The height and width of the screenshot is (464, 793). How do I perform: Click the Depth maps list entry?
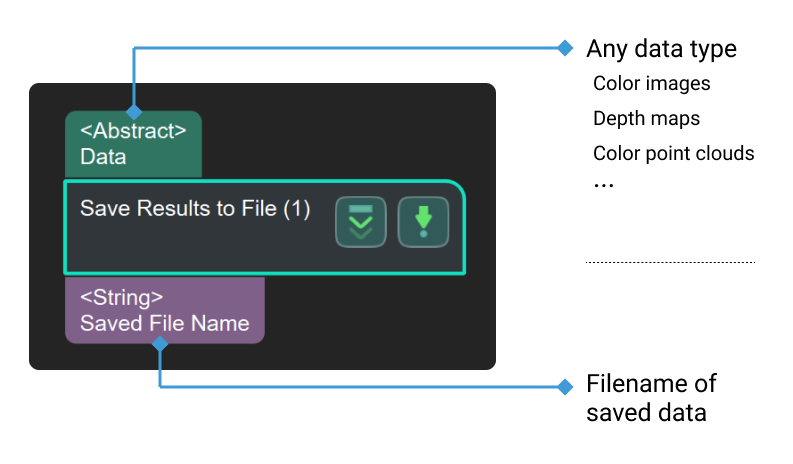[646, 118]
